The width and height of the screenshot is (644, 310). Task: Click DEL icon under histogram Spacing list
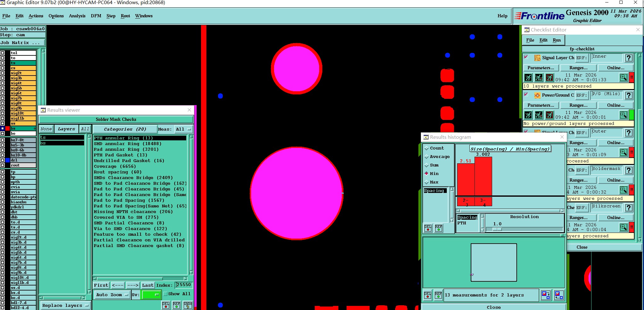428,228
